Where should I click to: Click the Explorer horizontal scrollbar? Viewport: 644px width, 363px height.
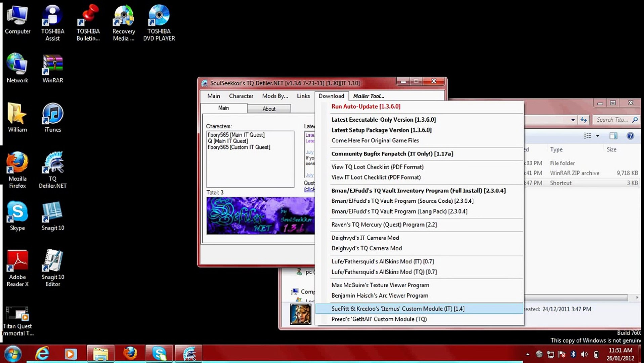pos(576,298)
